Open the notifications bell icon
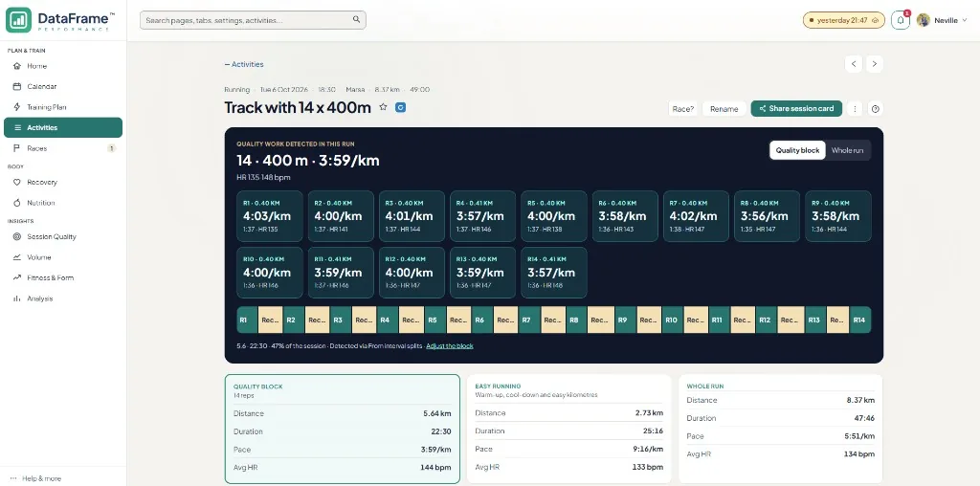 point(900,20)
